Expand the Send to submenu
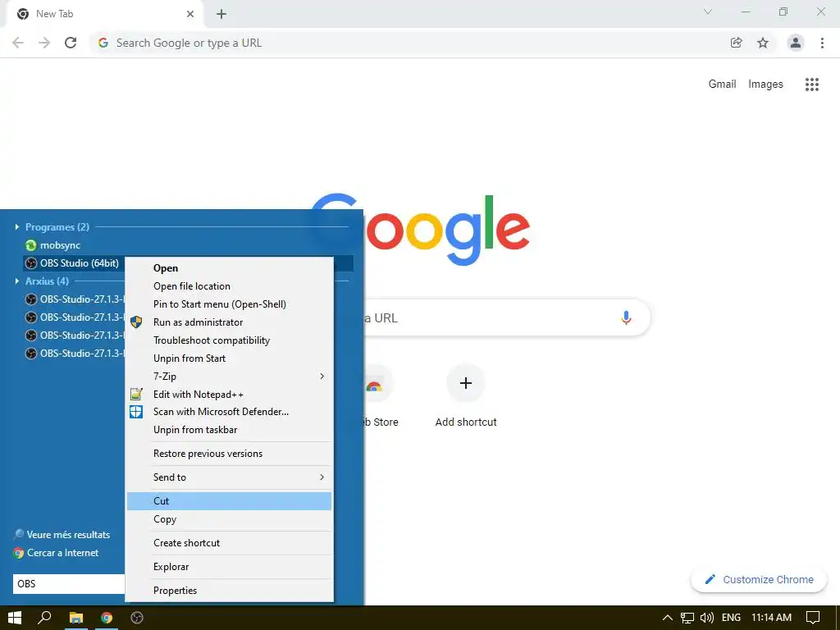 [x=230, y=477]
